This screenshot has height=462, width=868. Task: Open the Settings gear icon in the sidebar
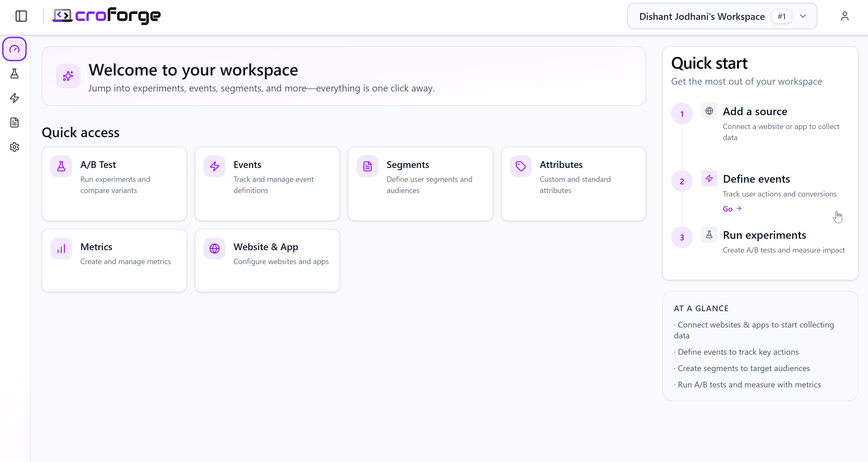(x=14, y=146)
